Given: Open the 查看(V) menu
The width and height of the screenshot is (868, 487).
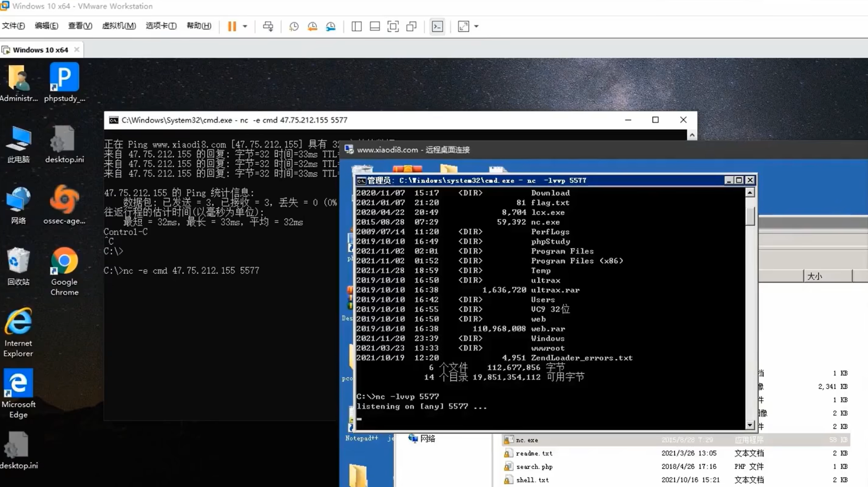Looking at the screenshot, I should click(x=80, y=26).
